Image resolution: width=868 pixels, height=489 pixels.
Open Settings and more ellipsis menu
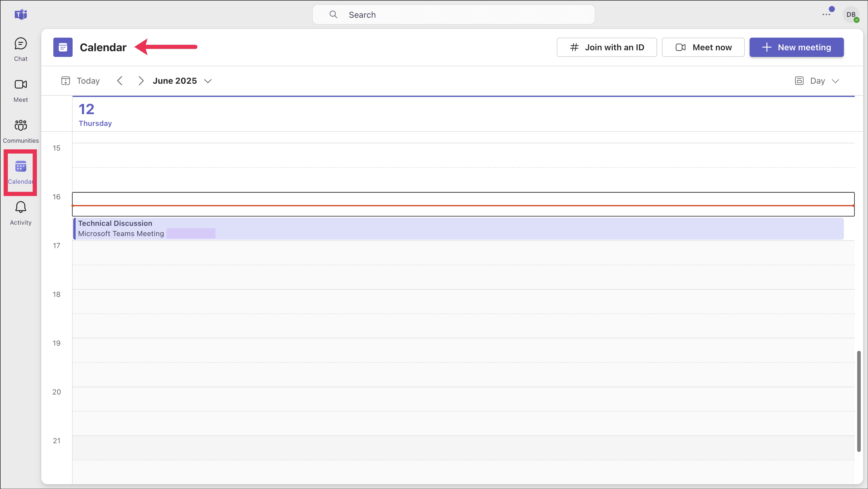pyautogui.click(x=826, y=14)
